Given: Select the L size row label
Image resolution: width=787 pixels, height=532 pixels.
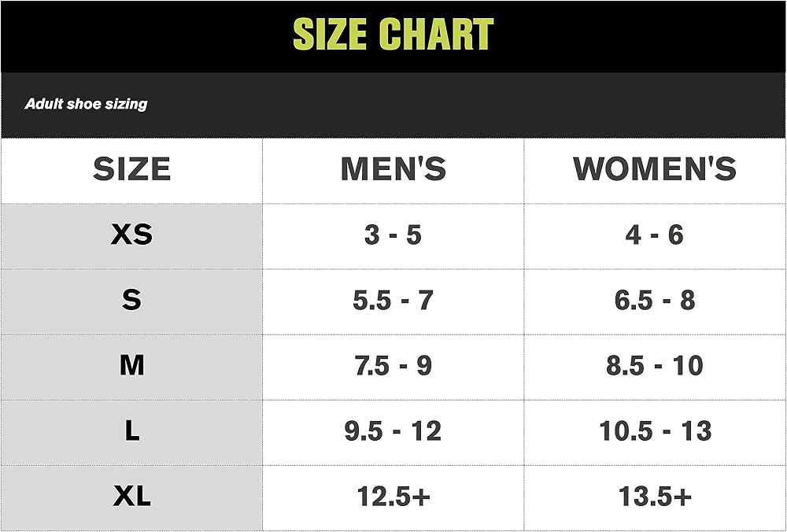Looking at the screenshot, I should [x=132, y=430].
